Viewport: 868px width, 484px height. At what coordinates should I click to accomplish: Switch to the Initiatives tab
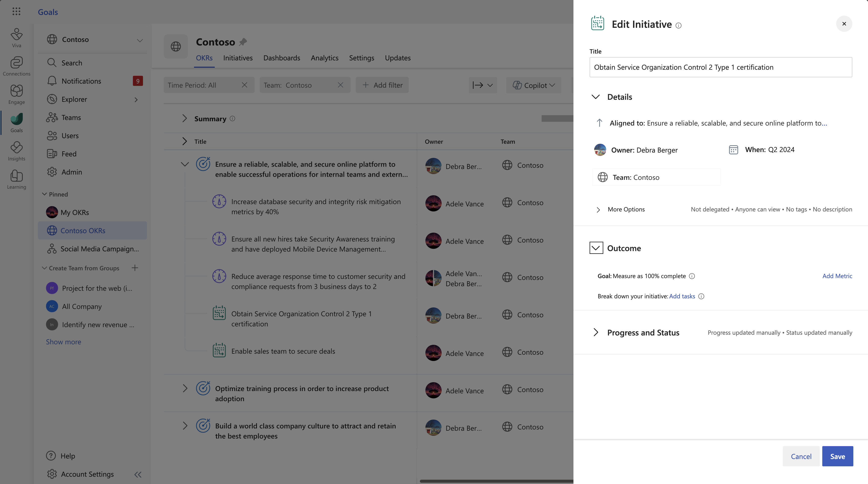pyautogui.click(x=238, y=58)
